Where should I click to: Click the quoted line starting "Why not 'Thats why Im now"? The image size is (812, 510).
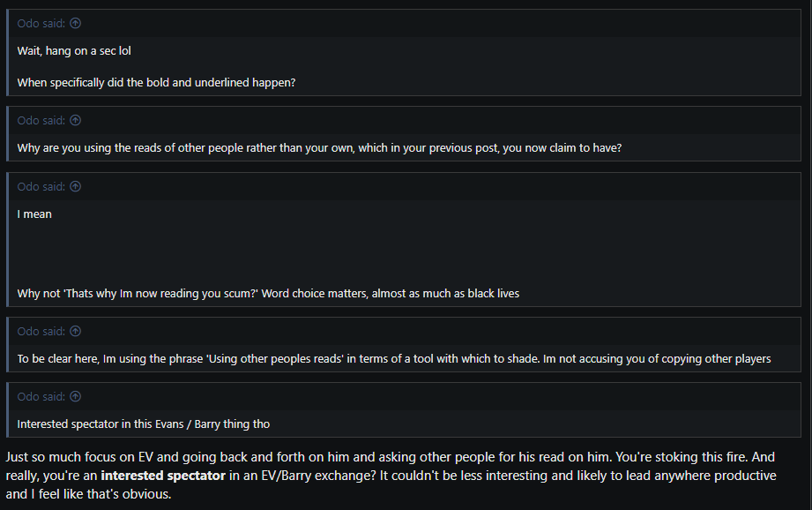point(268,293)
